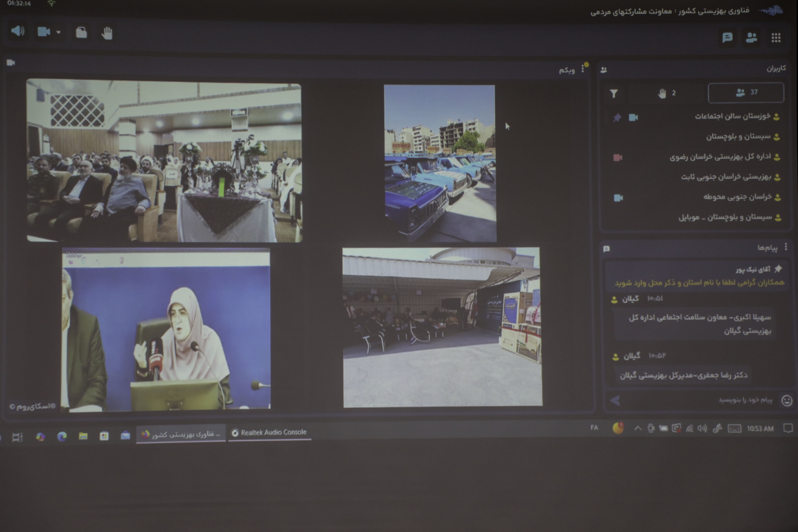Open Realtek Audio Console taskbar button
The height and width of the screenshot is (532, 798).
coord(270,432)
